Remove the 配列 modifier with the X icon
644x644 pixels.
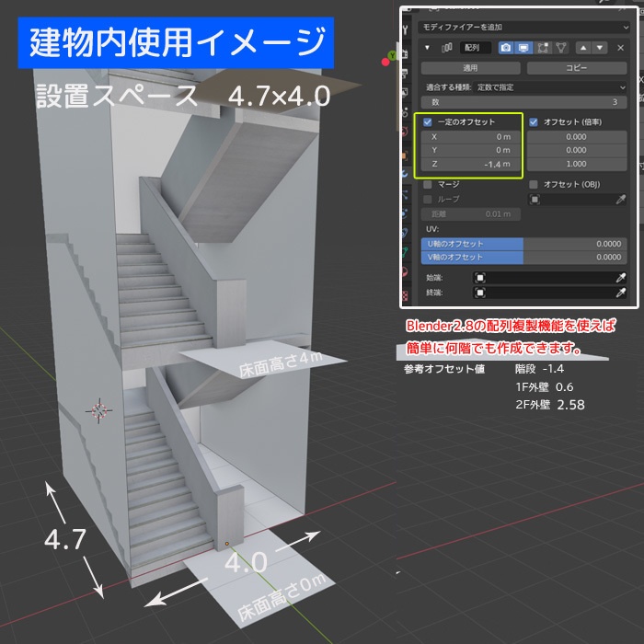(621, 48)
